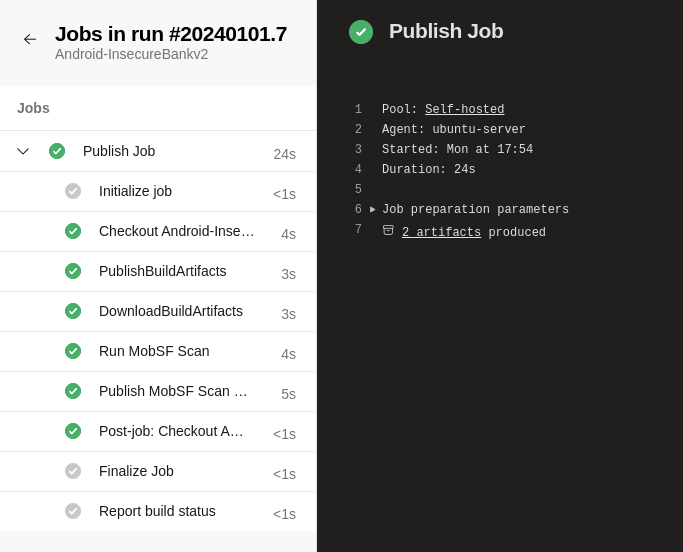Click the grey status icon for Report build status

(73, 511)
